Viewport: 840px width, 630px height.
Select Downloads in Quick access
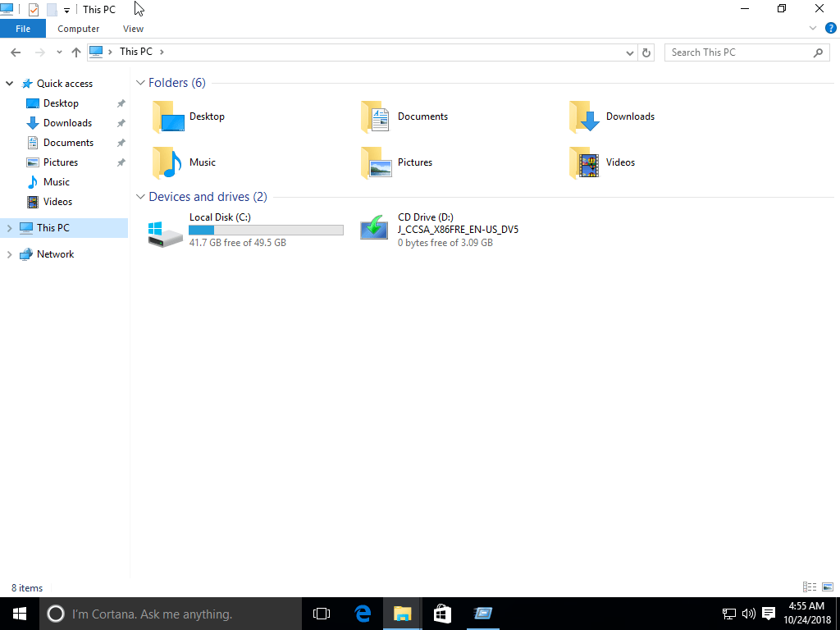(67, 123)
